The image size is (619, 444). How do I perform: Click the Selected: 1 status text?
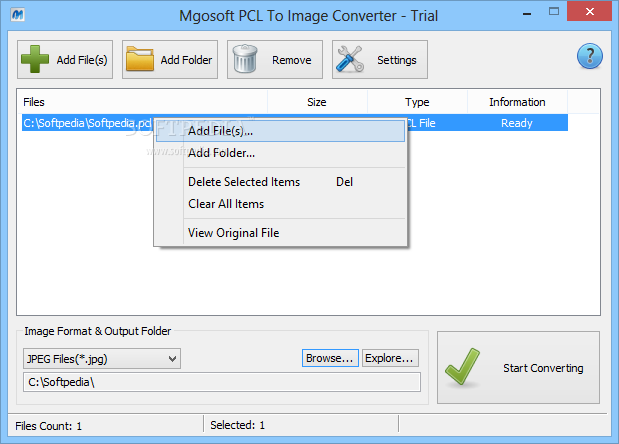coord(238,425)
